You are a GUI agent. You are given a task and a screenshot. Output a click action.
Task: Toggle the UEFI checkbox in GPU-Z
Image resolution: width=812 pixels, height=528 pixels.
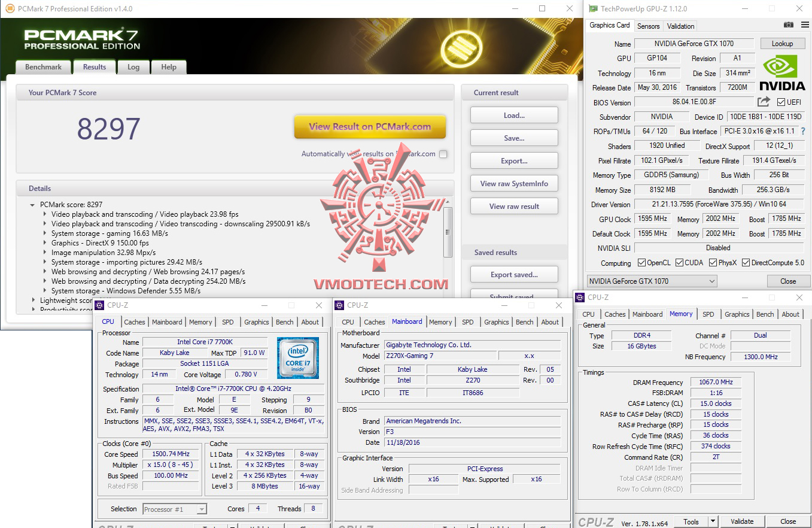pos(781,102)
